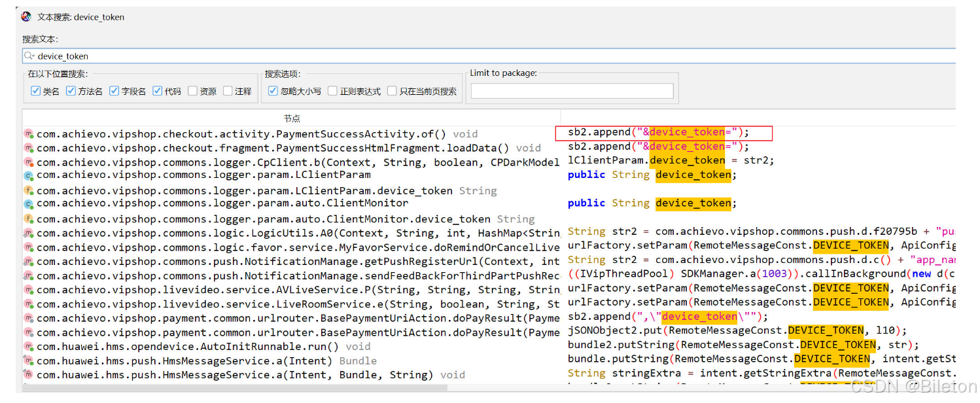Screen dimensions: 980x403
Task: Select code line with push.d.f20795b
Action: 761,232
